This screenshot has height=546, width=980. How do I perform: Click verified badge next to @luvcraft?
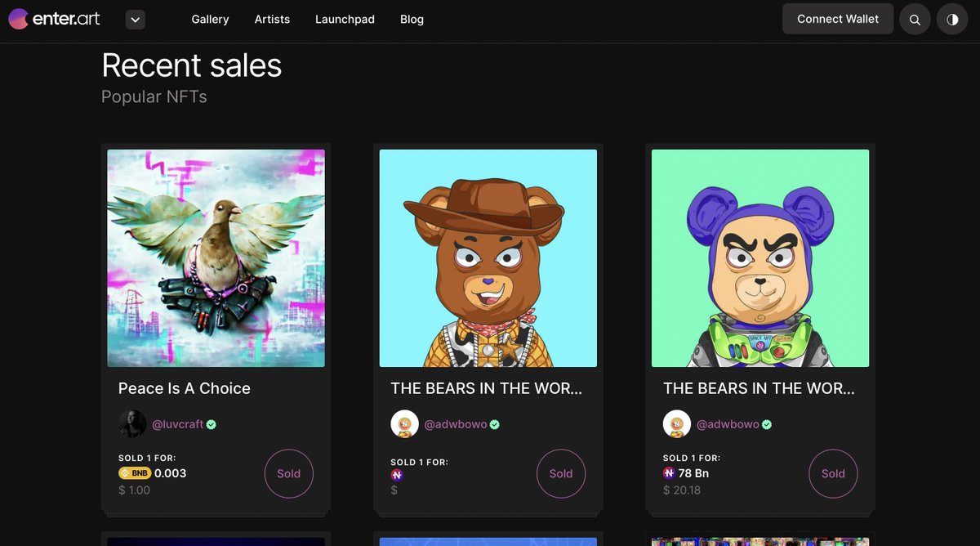click(212, 424)
